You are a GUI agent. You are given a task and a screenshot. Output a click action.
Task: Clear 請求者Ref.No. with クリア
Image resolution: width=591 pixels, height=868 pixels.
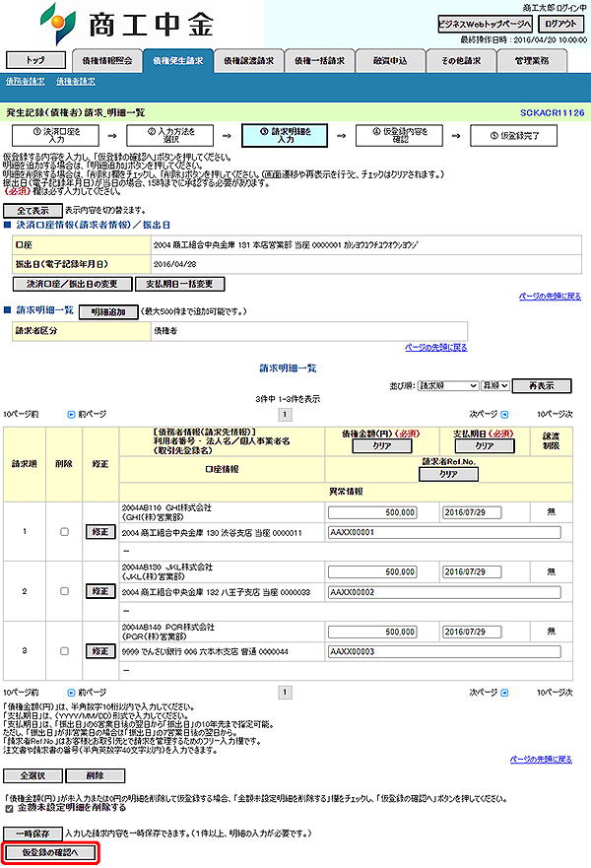(448, 475)
